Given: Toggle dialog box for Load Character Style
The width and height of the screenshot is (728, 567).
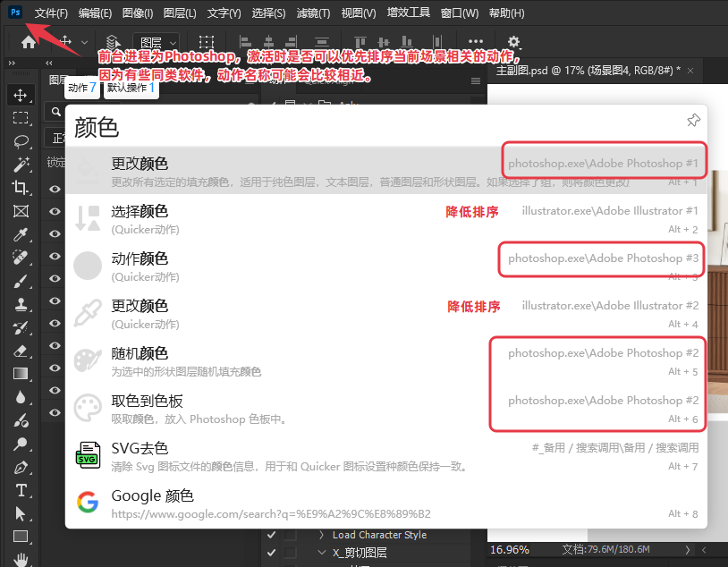Looking at the screenshot, I should 291,535.
